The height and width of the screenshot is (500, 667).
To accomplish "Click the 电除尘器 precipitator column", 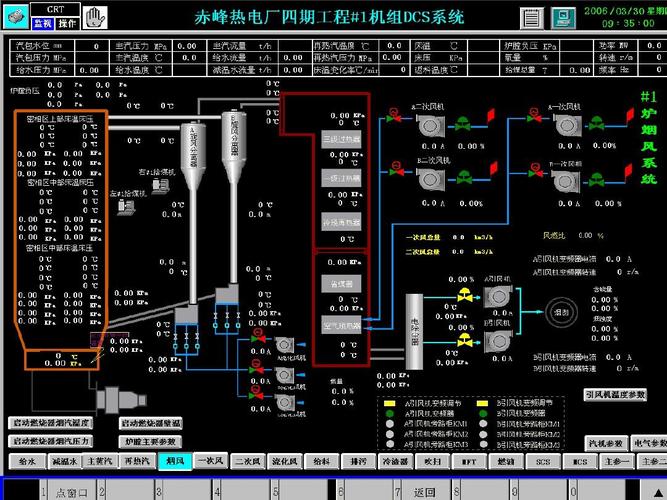I will (414, 331).
